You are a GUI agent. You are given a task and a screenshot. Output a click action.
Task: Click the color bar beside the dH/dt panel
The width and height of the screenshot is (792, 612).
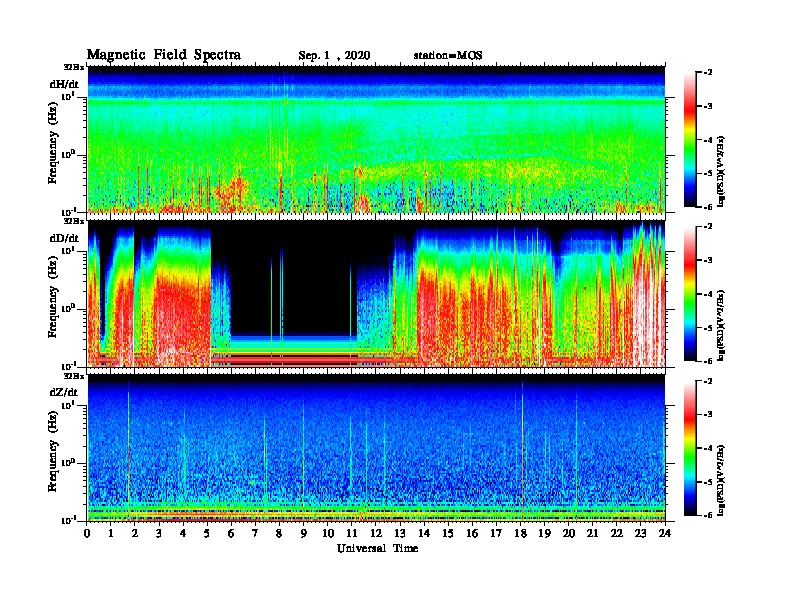click(x=690, y=140)
